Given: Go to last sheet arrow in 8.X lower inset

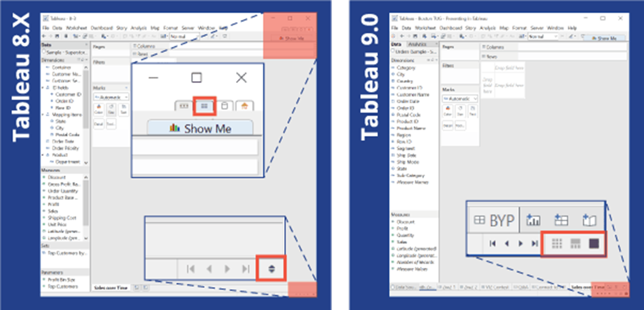Looking at the screenshot, I should click(x=245, y=269).
